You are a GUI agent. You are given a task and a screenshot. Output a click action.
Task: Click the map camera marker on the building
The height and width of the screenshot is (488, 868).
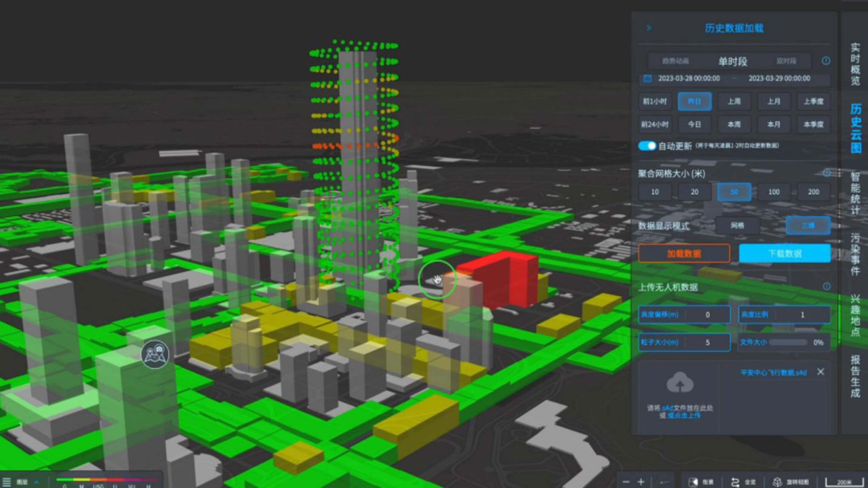156,352
